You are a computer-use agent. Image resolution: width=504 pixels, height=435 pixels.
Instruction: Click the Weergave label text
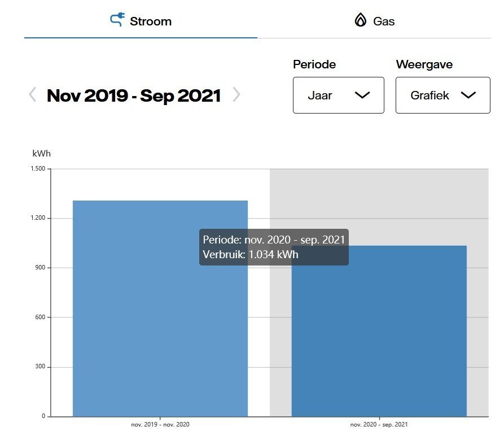(x=424, y=64)
